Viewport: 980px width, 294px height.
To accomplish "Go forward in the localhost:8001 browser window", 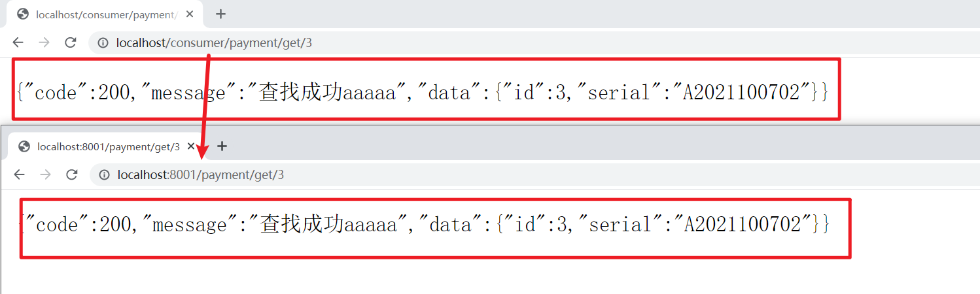I will pyautogui.click(x=45, y=174).
